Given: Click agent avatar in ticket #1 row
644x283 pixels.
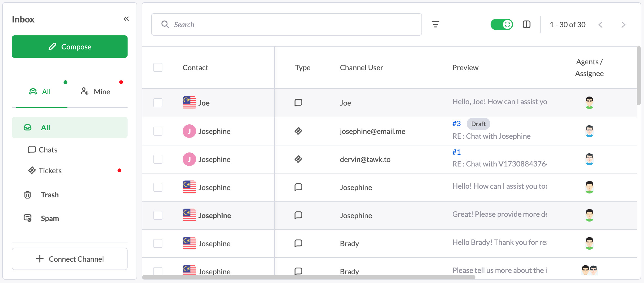Looking at the screenshot, I should click(589, 159).
